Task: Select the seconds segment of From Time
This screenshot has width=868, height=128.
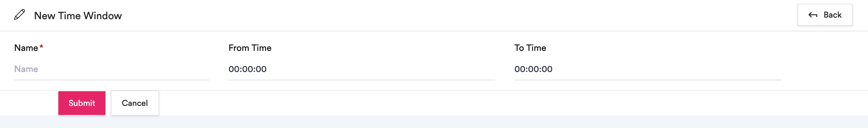Action: point(261,69)
